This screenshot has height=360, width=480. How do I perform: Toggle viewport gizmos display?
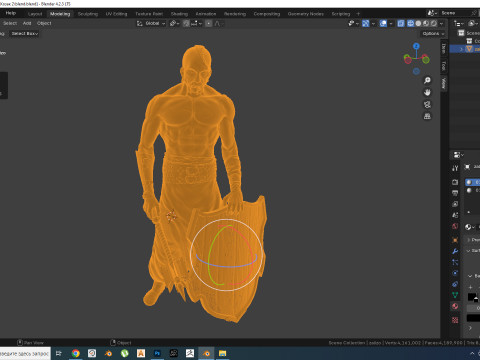click(366, 23)
